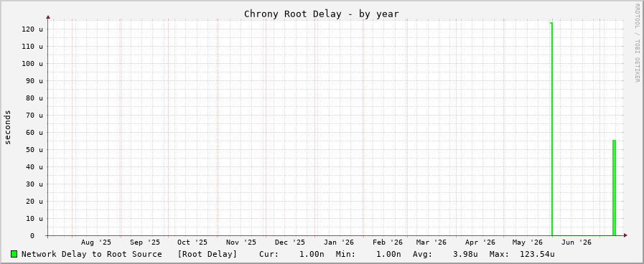The image size is (644, 264).
Task: Click the '[Root Delay]' legend text
Action: [x=207, y=254]
